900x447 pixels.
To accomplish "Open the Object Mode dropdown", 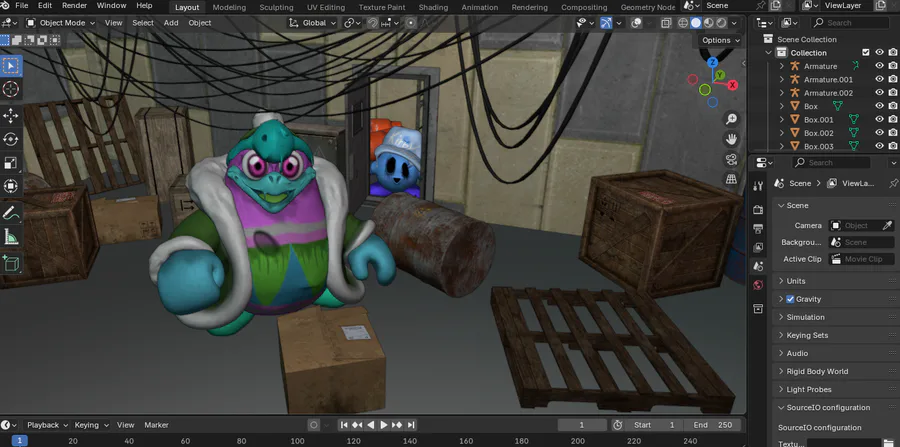I will 61,23.
